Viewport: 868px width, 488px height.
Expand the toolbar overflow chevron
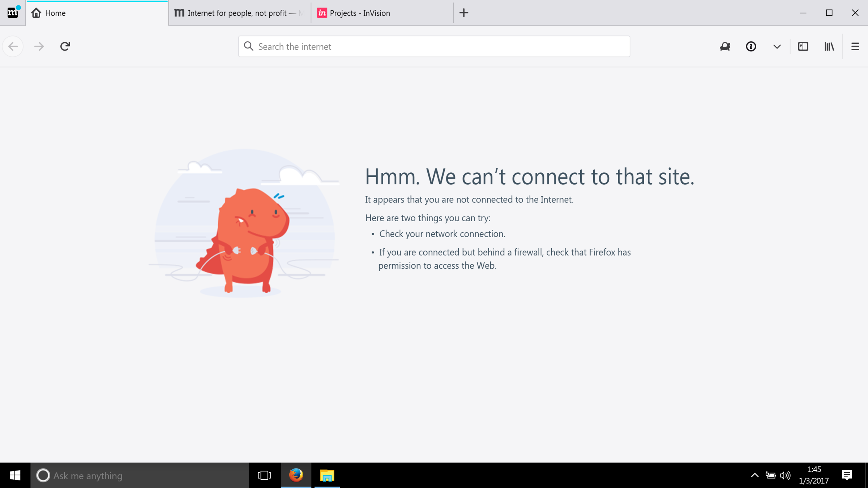[777, 46]
